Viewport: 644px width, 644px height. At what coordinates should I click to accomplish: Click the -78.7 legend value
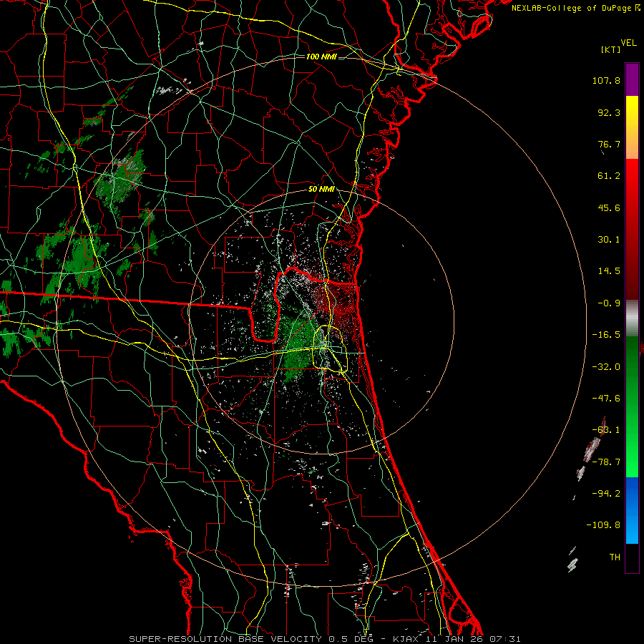click(x=606, y=462)
